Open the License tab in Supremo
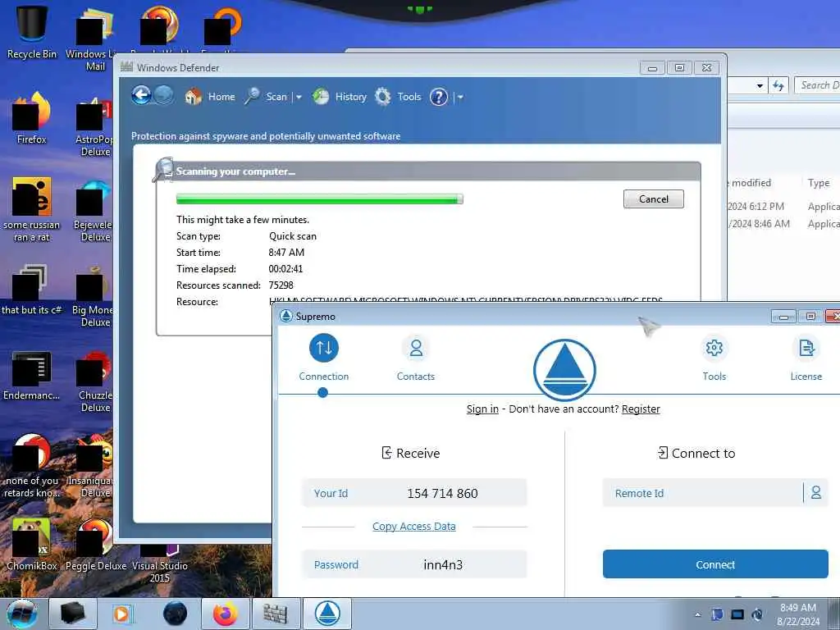 (806, 358)
